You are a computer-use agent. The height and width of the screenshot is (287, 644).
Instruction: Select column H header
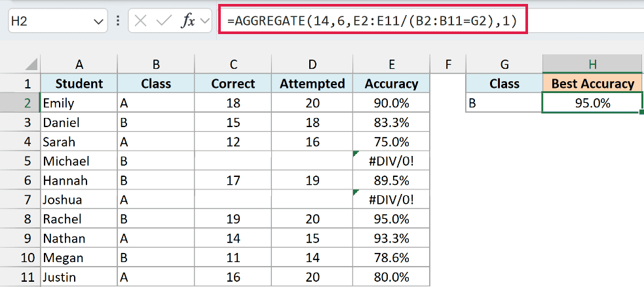pyautogui.click(x=592, y=64)
